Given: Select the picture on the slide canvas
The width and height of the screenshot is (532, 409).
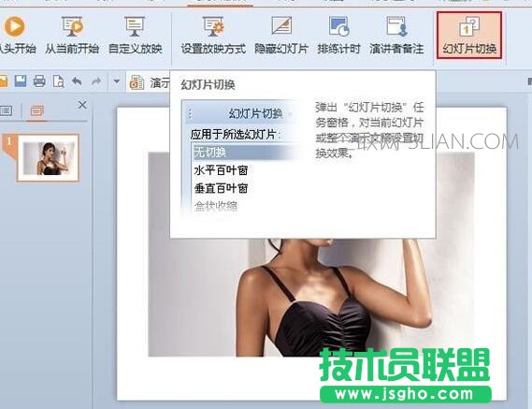Looking at the screenshot, I should pyautogui.click(x=311, y=298).
